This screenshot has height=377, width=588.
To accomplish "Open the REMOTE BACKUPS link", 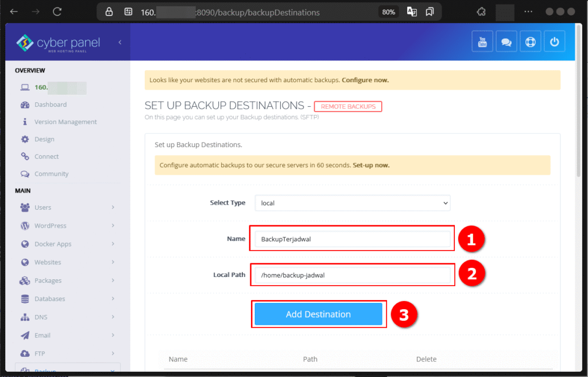I will coord(347,106).
